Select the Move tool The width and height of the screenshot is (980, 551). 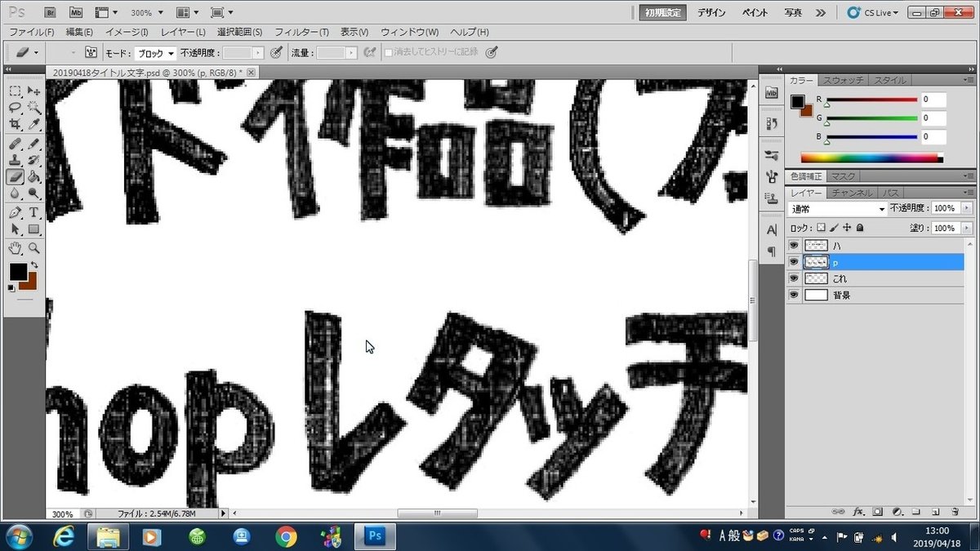[33, 91]
